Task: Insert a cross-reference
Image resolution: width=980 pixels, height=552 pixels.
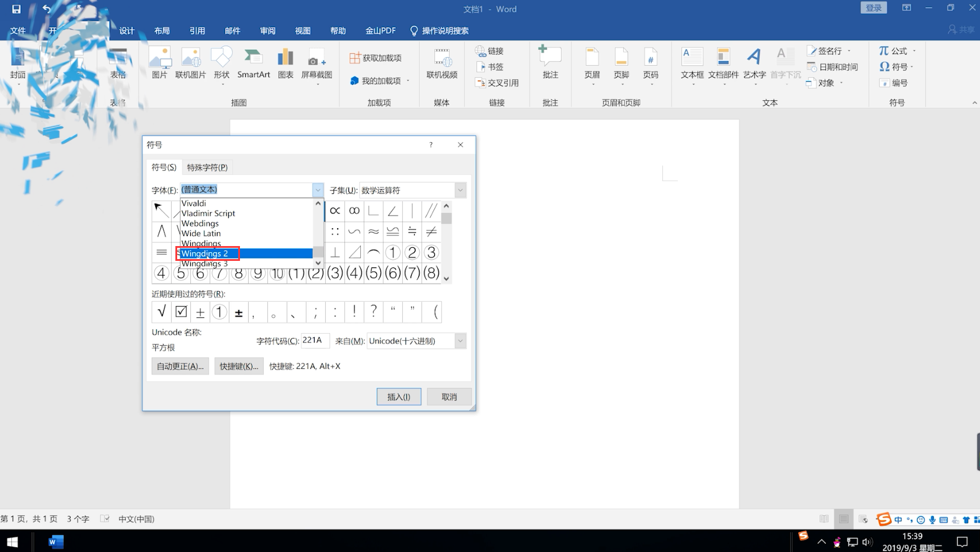Action: [497, 83]
